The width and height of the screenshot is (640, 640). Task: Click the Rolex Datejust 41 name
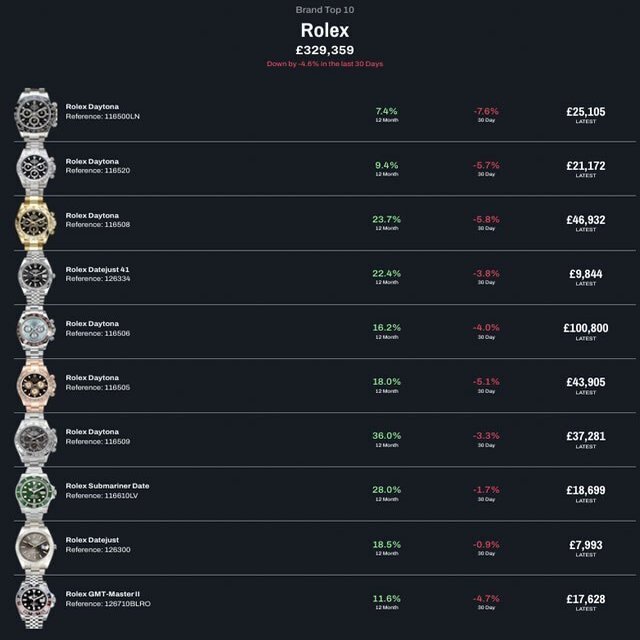point(98,270)
